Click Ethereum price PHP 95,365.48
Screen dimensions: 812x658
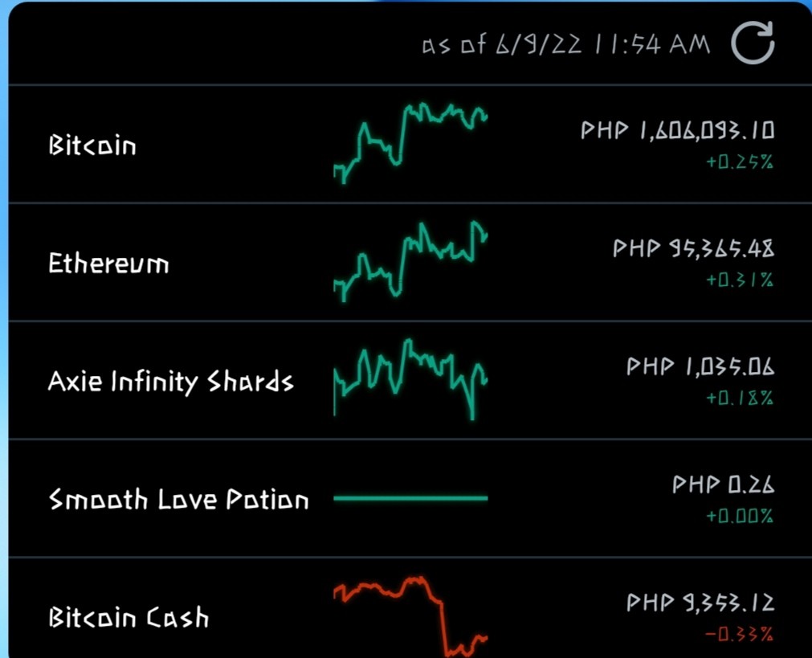(x=693, y=249)
